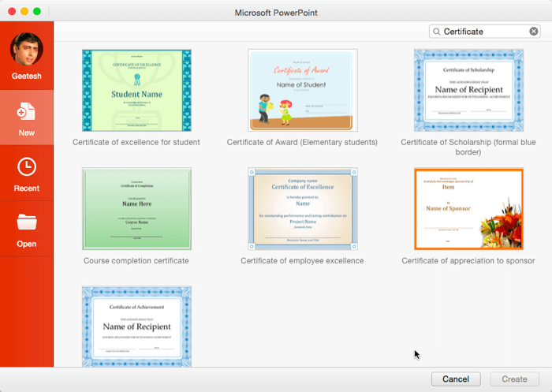Pick the Certificate of Achievement thumbnail
The image size is (552, 392).
pos(137,327)
